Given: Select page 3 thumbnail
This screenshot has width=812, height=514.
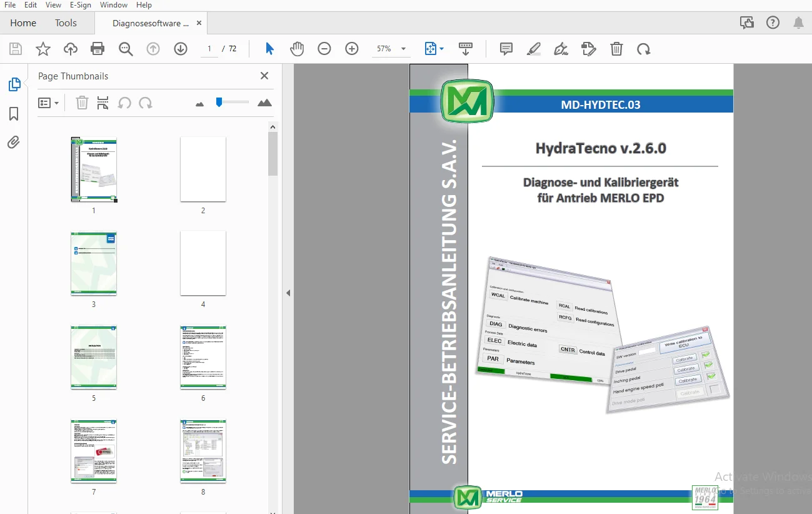Looking at the screenshot, I should tap(94, 263).
